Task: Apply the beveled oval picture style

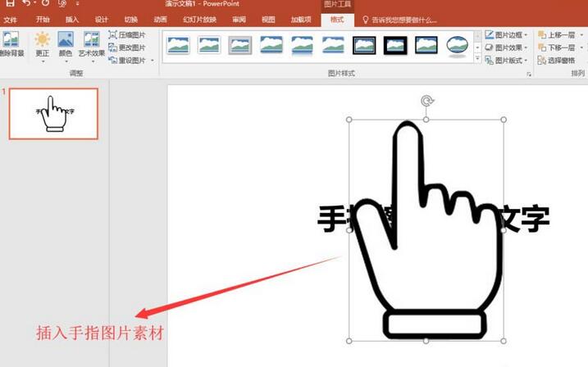Action: click(x=457, y=47)
